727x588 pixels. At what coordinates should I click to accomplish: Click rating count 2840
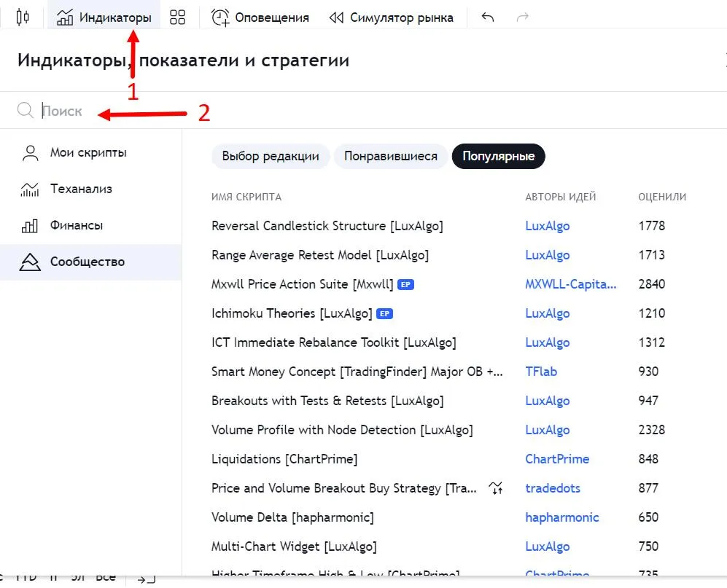point(652,284)
